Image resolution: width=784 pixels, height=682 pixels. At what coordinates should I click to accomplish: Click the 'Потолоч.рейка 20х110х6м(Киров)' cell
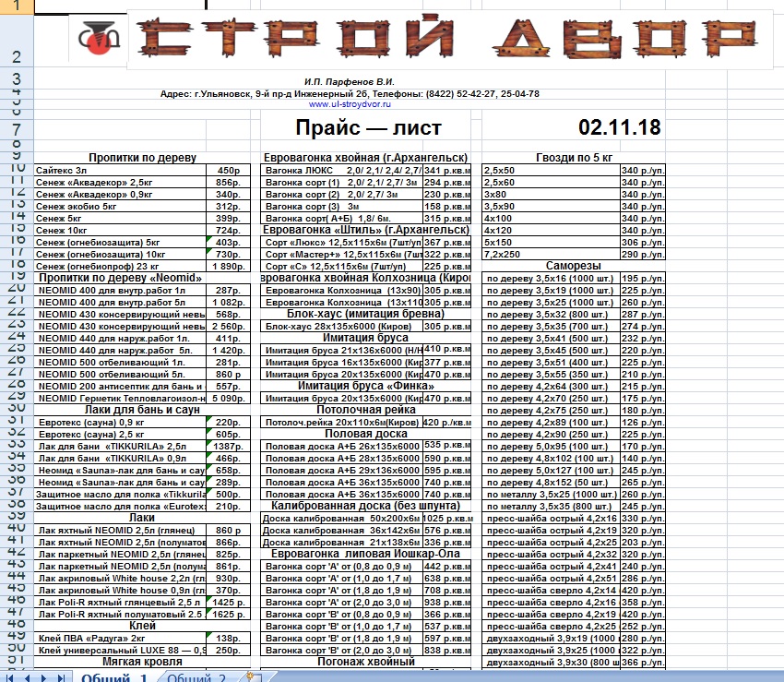tap(342, 423)
